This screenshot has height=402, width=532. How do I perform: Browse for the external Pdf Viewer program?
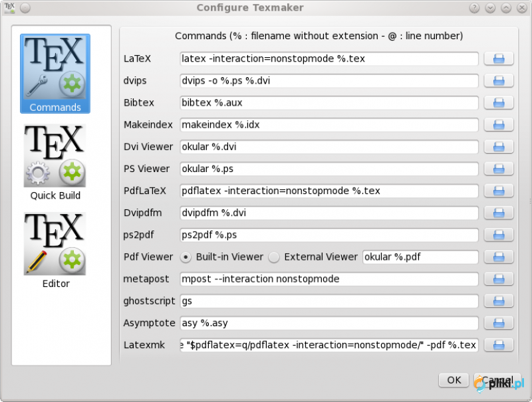pyautogui.click(x=498, y=257)
